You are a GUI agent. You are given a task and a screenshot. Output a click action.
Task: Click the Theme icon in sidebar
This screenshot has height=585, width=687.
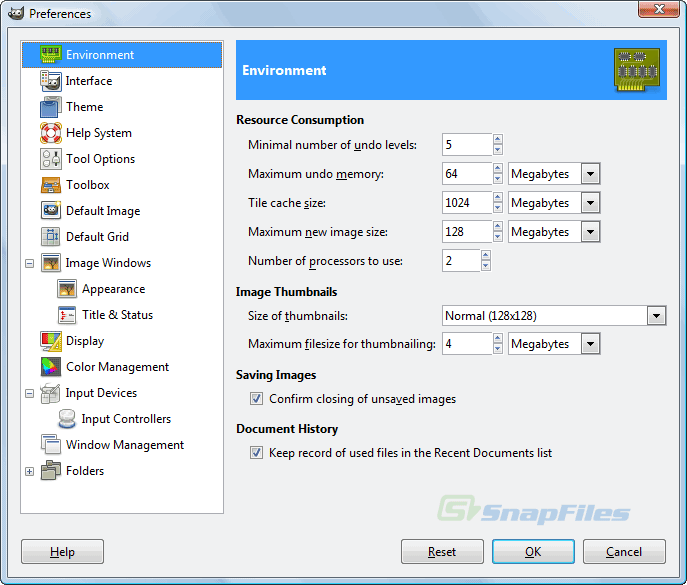(51, 107)
